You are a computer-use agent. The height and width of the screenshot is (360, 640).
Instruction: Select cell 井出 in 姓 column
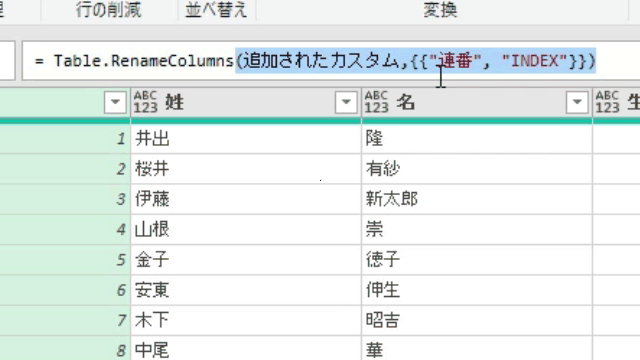pyautogui.click(x=246, y=139)
